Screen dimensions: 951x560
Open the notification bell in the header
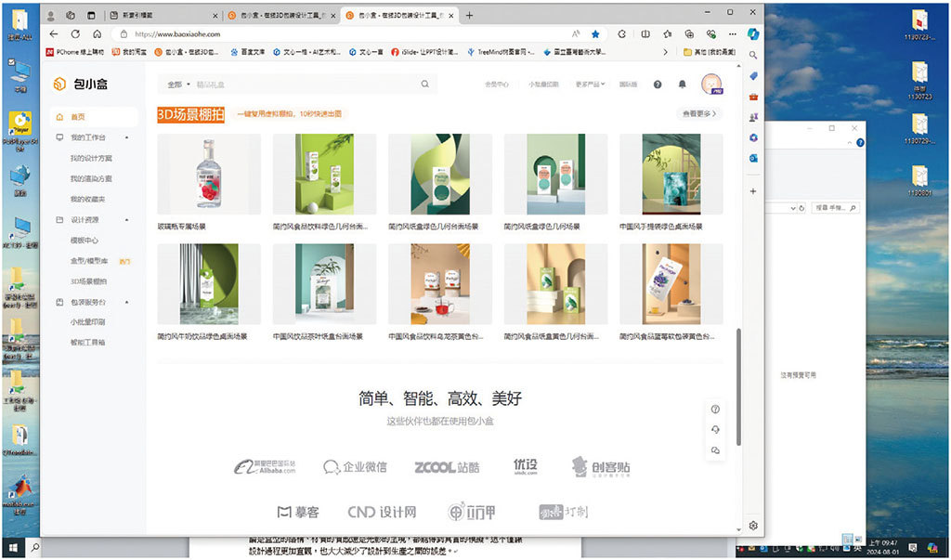[x=683, y=84]
